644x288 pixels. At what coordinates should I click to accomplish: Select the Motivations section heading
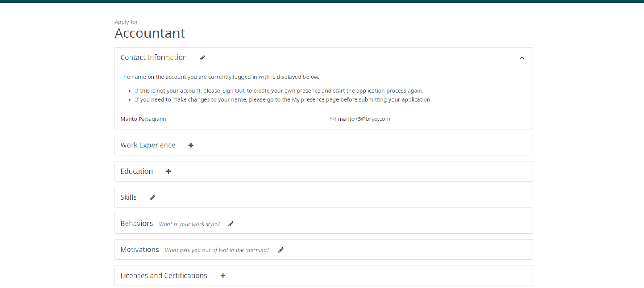[x=139, y=250]
